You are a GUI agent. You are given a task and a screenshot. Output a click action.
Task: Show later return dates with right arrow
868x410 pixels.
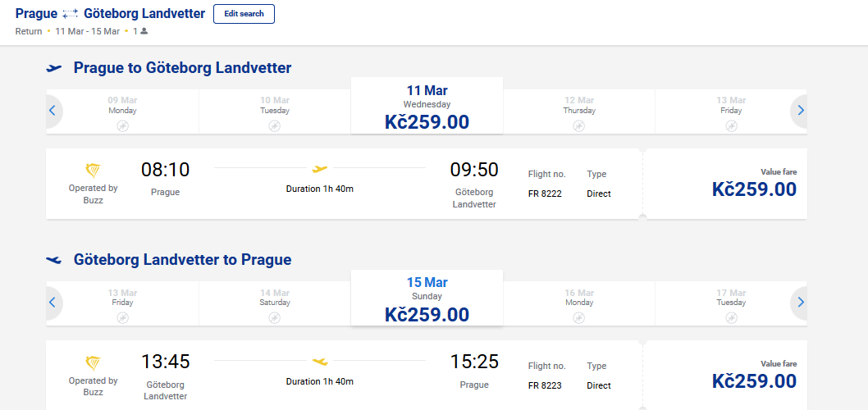800,303
